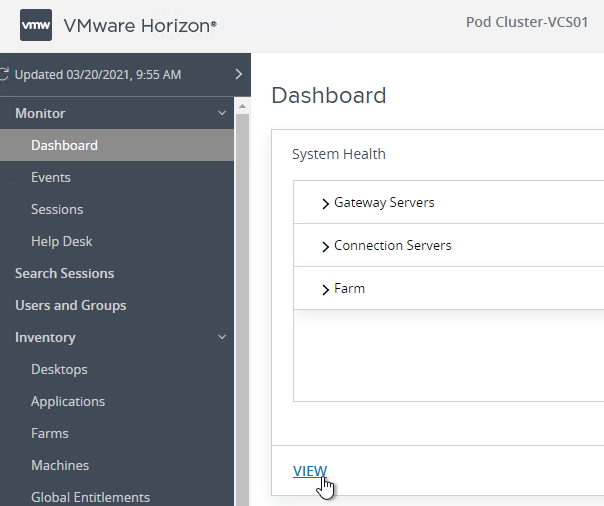Refresh the updated data icon
This screenshot has height=506, width=604.
(4, 74)
